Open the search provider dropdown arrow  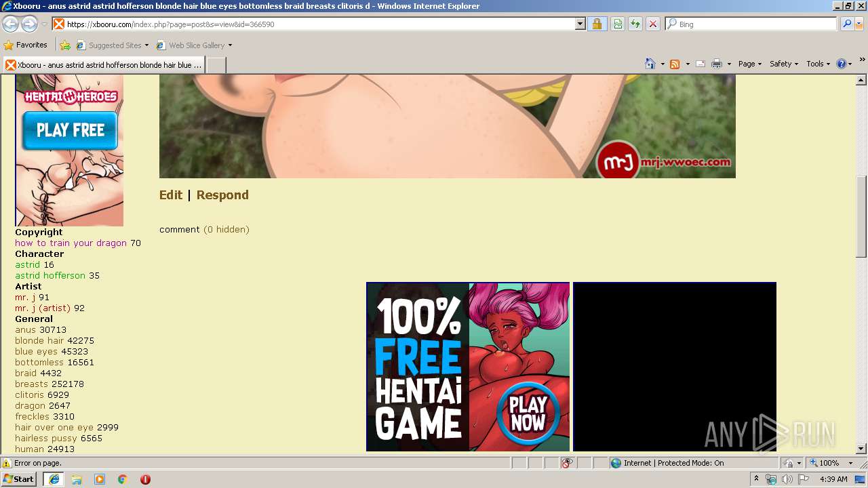(859, 24)
